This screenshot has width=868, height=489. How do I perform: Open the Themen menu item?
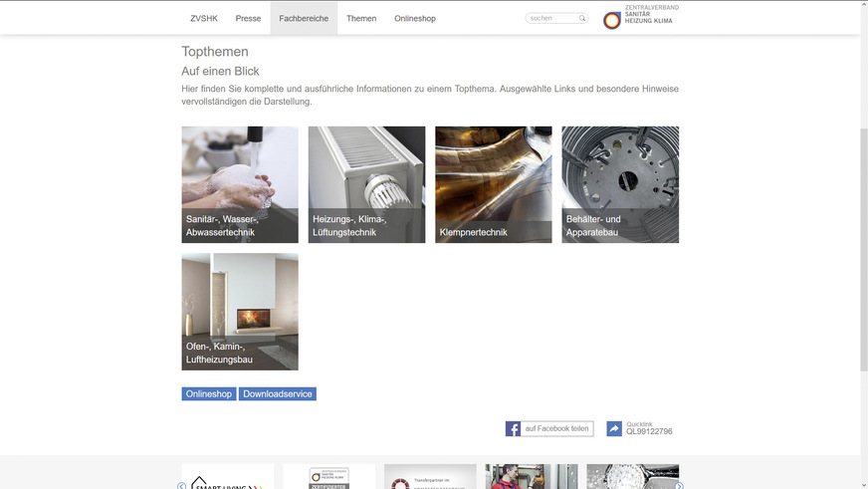click(x=361, y=19)
